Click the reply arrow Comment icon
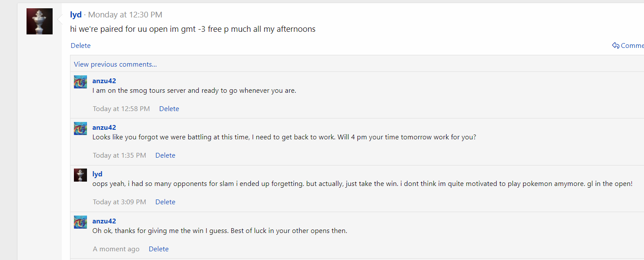Viewport: 644px width, 260px height. click(615, 46)
